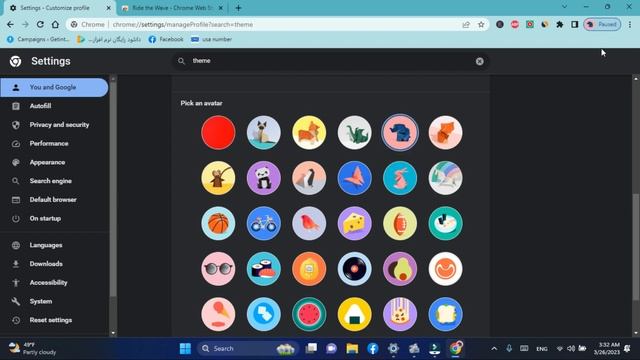Open the You and Google section
The width and height of the screenshot is (640, 360).
(54, 87)
